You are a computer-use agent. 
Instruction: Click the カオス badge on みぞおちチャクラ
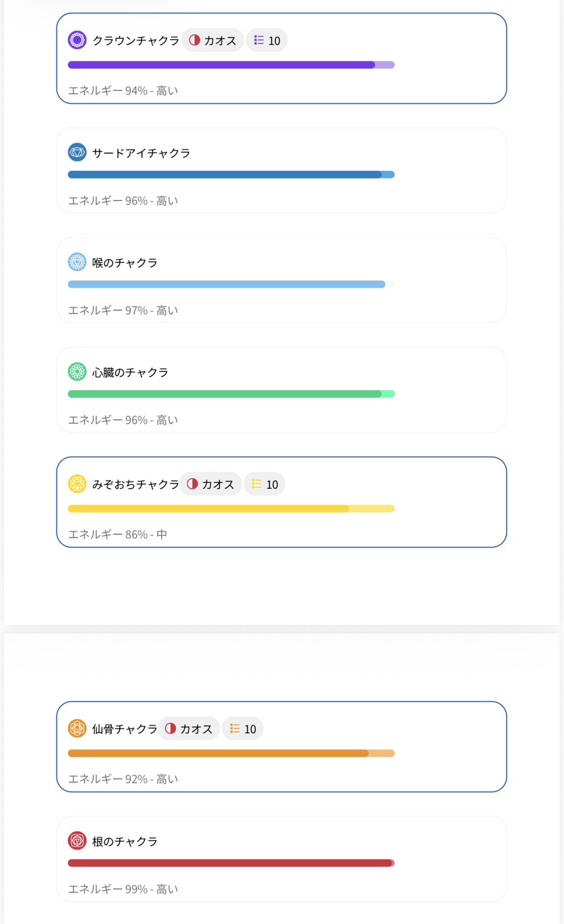tap(211, 484)
